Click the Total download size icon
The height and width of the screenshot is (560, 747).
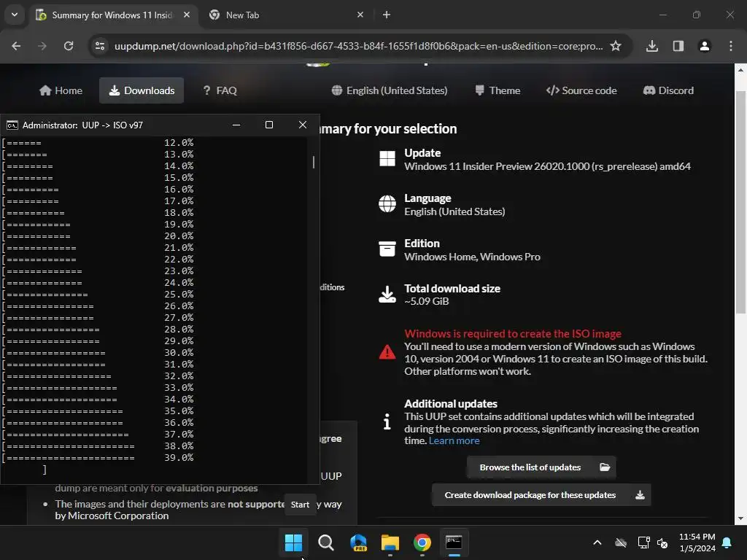tap(387, 295)
